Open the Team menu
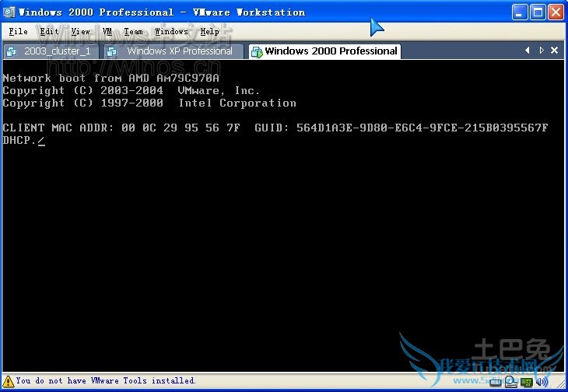This screenshot has width=568, height=392. tap(133, 31)
